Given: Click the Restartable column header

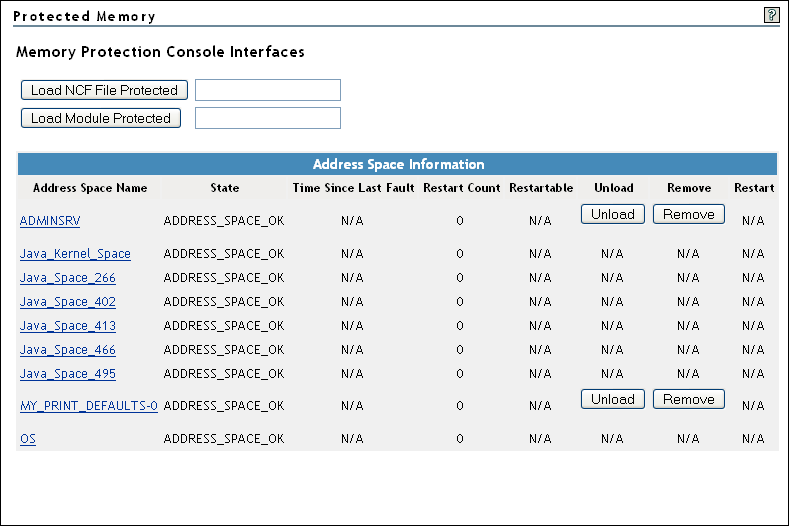Looking at the screenshot, I should tap(541, 188).
